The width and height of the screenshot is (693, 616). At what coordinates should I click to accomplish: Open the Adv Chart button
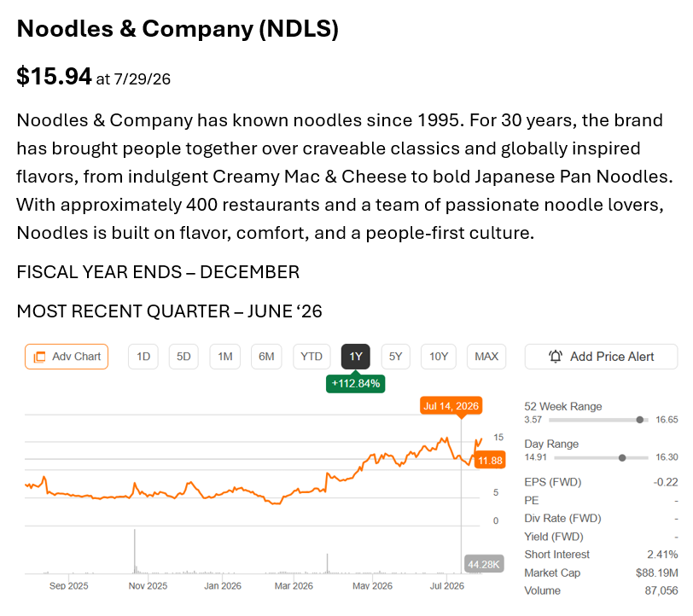[67, 357]
